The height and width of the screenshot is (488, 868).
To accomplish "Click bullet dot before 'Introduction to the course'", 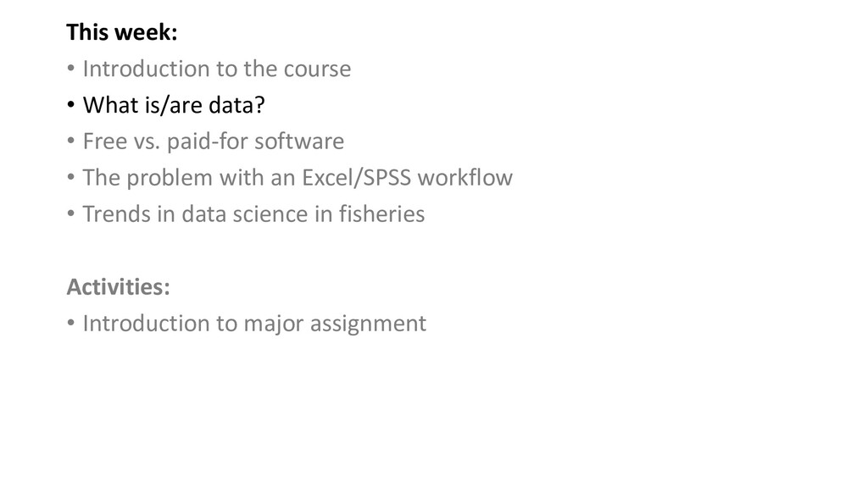I will (71, 68).
